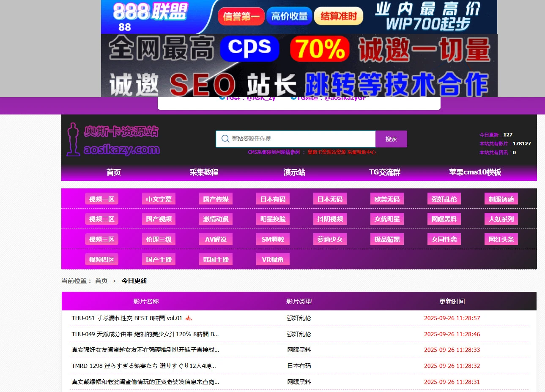Viewport: 545px width, 392px height.
Task: Select 演示站 in the navigation bar
Action: point(294,172)
